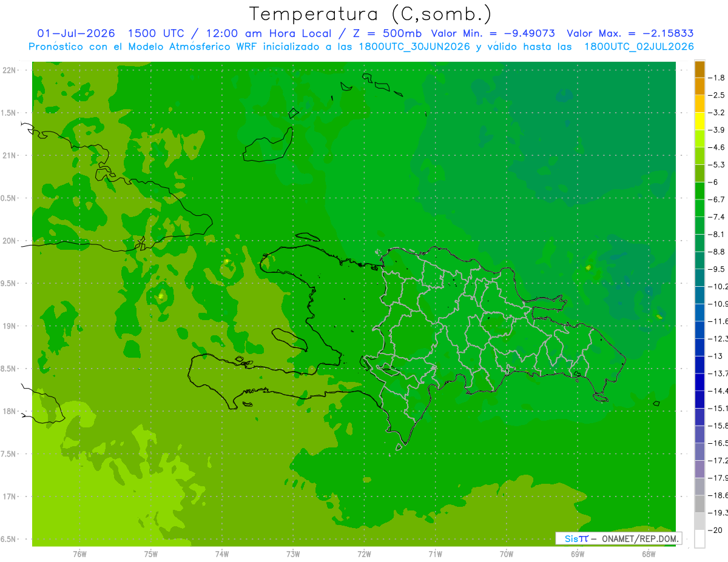Screen dimensions: 728x562
Task: Click the '1800UTC_02JUL2026' valid-until text
Action: (x=639, y=47)
